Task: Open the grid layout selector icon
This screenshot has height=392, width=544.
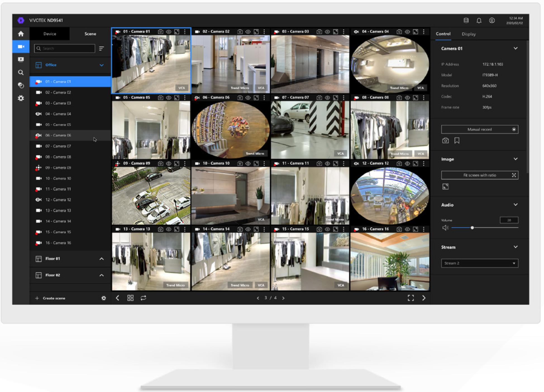Action: tap(130, 298)
